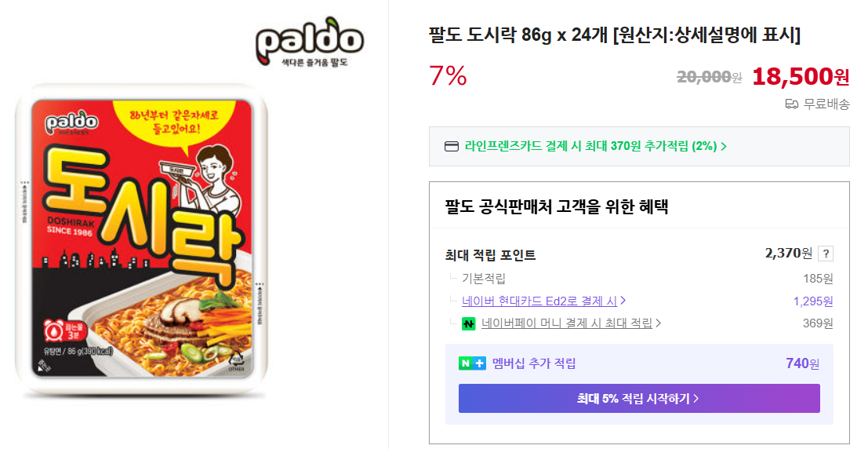
Task: Click the red sale price 18,500원
Action: click(800, 76)
